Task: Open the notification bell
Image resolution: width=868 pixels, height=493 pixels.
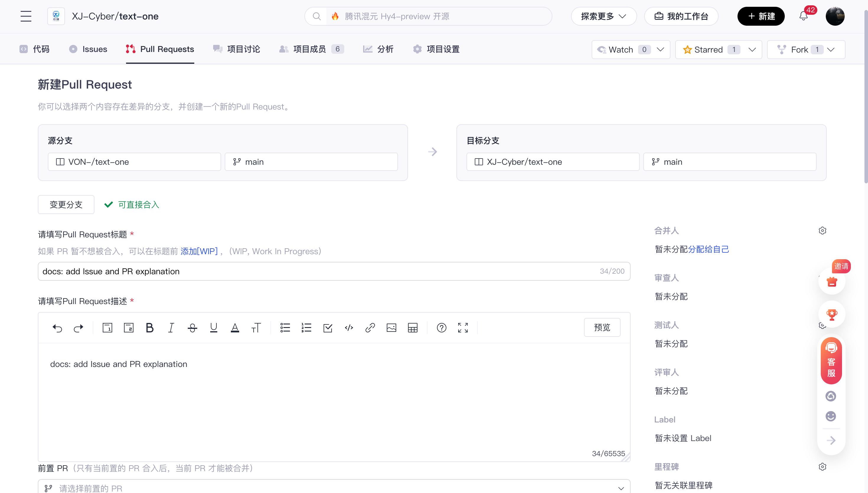Action: (x=803, y=16)
